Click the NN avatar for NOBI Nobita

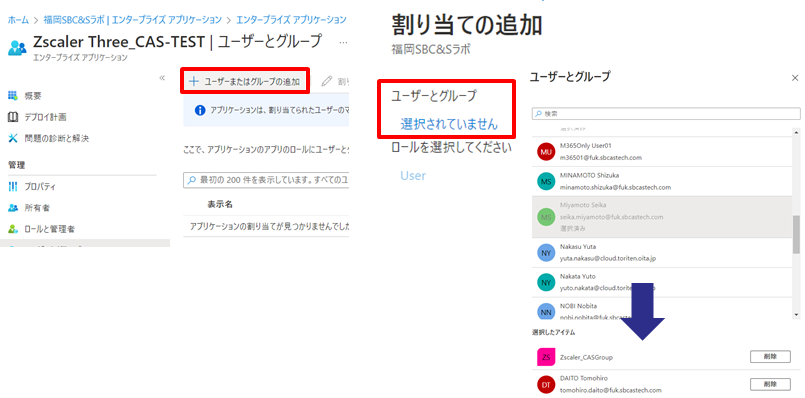coord(546,311)
